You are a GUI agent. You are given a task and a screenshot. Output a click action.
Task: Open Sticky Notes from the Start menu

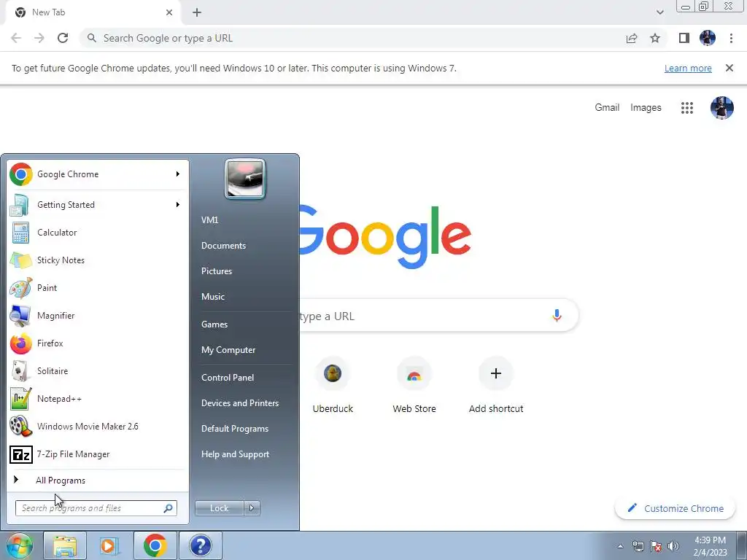coord(96,260)
